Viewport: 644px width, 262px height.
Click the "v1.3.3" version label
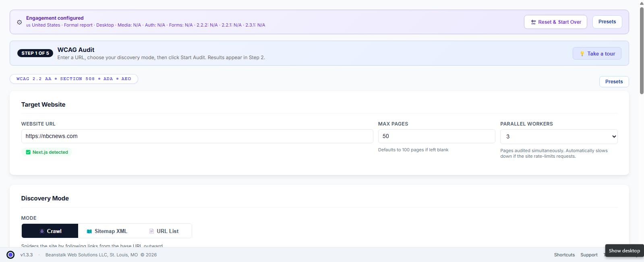(x=27, y=255)
